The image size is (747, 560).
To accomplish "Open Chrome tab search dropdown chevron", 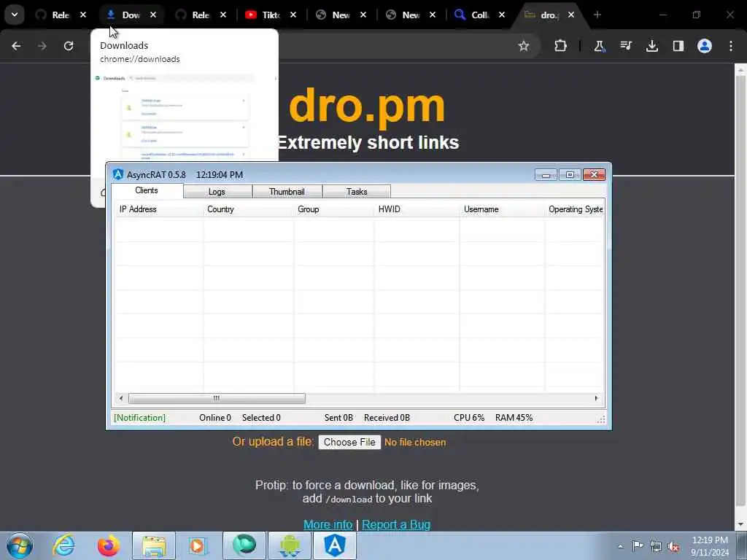I will point(15,15).
